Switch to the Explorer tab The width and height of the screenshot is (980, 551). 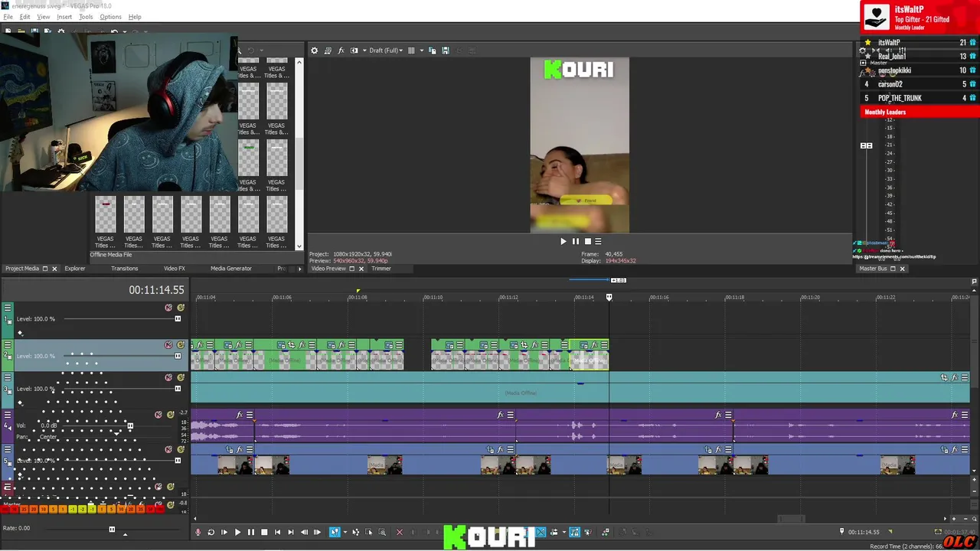75,269
